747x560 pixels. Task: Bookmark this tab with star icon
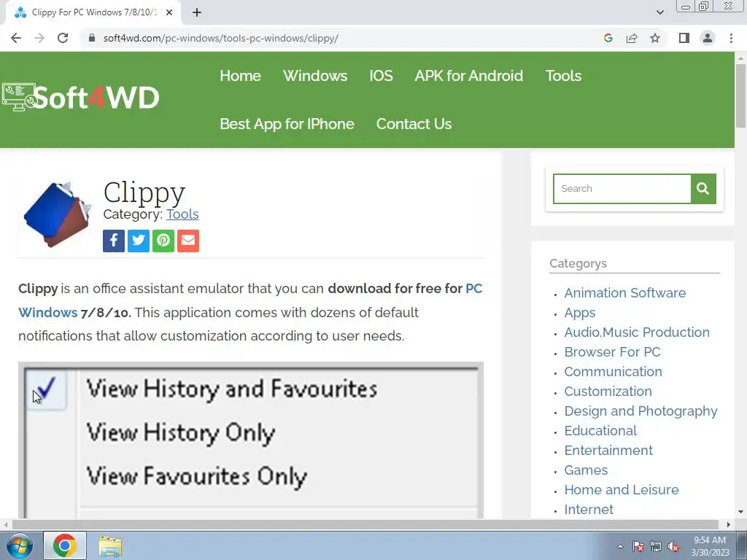click(655, 38)
